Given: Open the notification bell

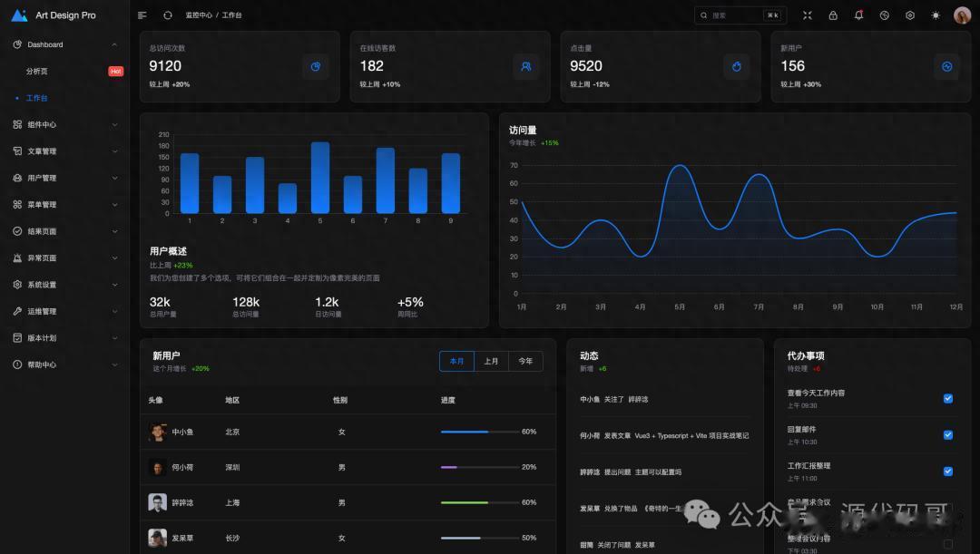Looking at the screenshot, I should 858,15.
